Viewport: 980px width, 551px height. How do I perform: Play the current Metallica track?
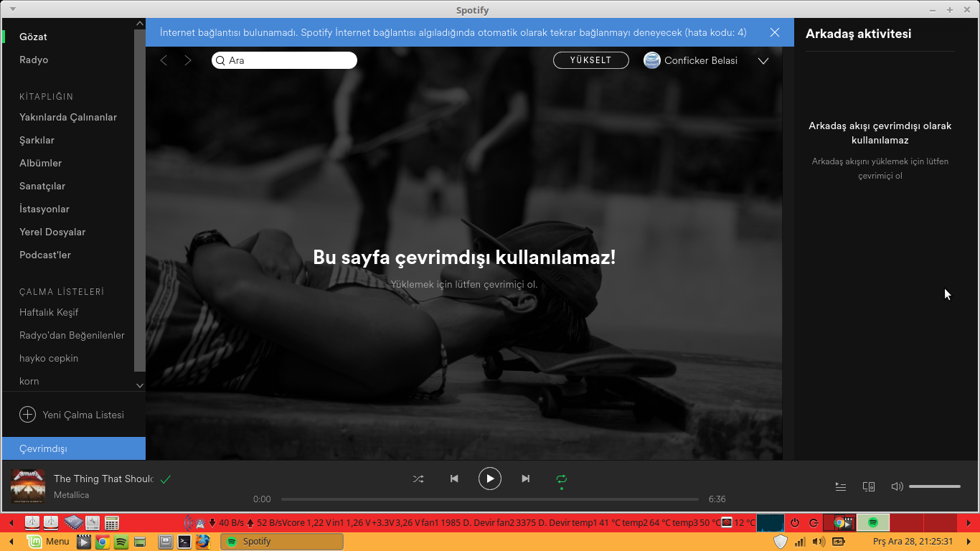(x=490, y=479)
